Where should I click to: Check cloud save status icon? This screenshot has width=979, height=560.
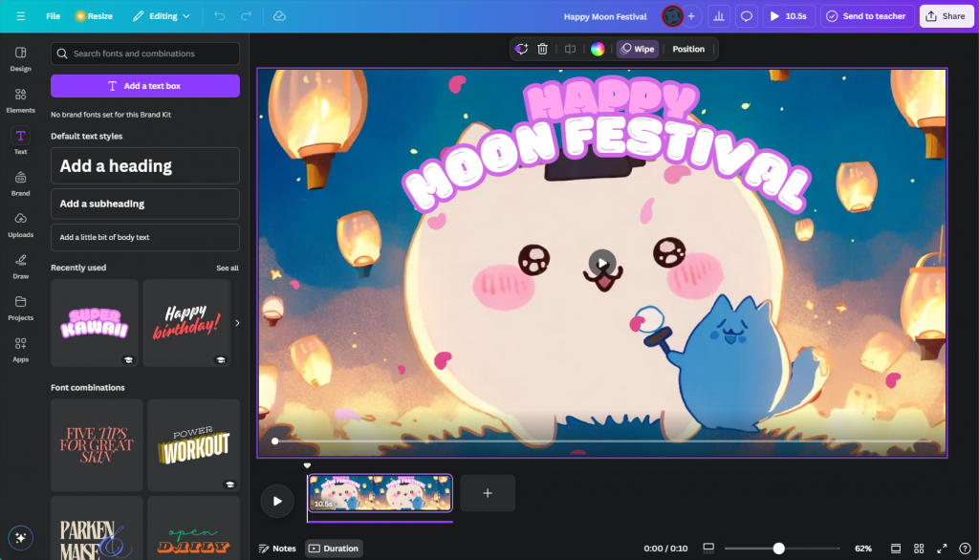[x=280, y=16]
